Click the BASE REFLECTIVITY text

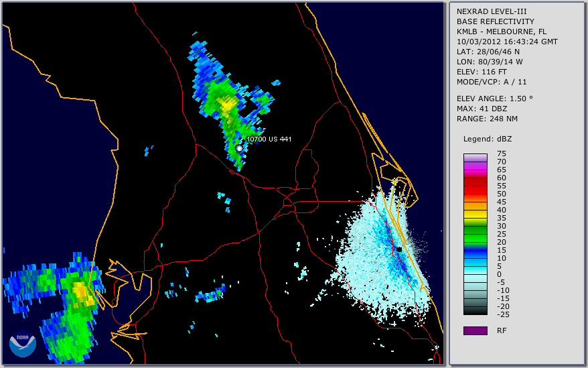[x=496, y=21]
